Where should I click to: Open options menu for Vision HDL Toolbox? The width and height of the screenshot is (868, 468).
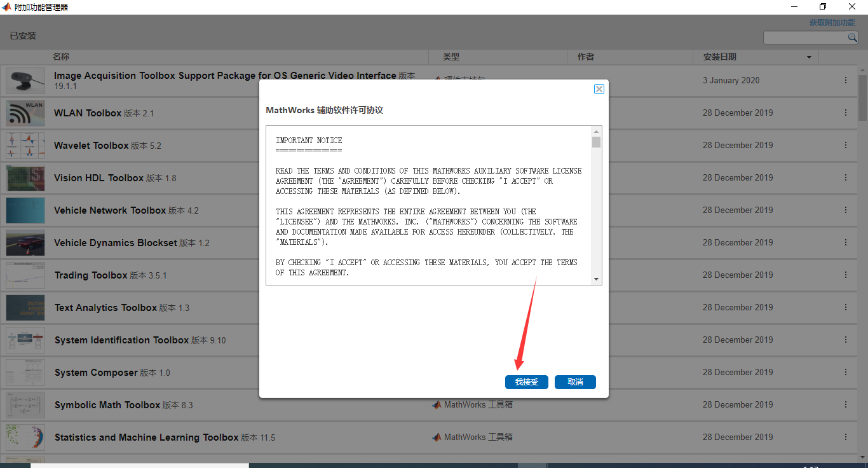(x=846, y=177)
